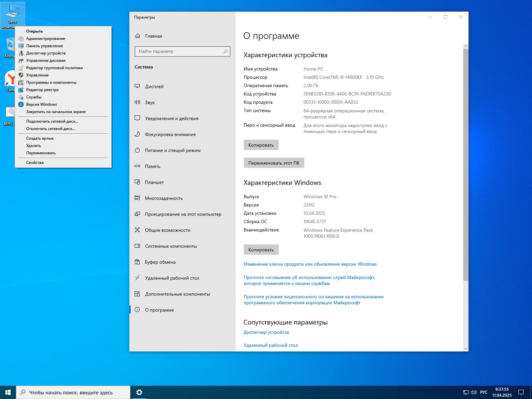
Task: Choose Службы in context menu
Action: tap(63, 97)
